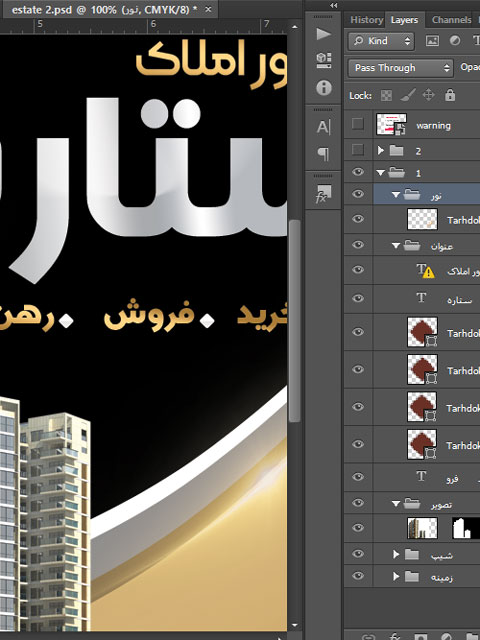
Task: Open the Paragraph panel icon
Action: point(323,154)
